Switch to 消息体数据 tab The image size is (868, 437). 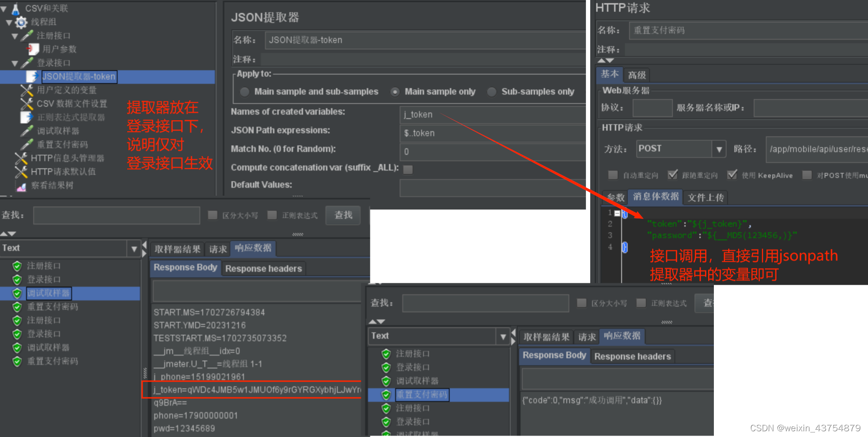click(x=656, y=197)
